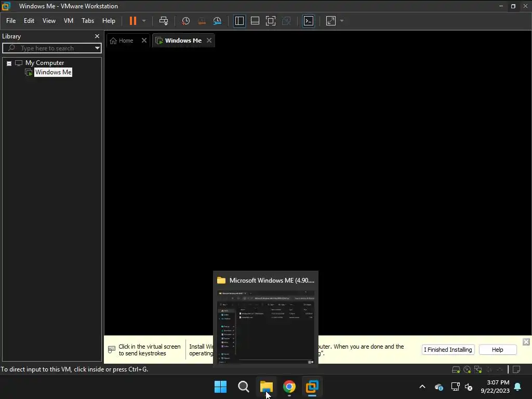The width and height of the screenshot is (532, 399).
Task: Open the notifications bell
Action: [518, 387]
